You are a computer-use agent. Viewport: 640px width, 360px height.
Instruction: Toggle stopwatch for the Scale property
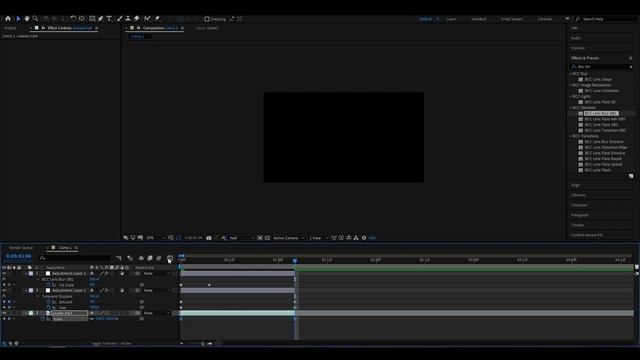pyautogui.click(x=42, y=319)
